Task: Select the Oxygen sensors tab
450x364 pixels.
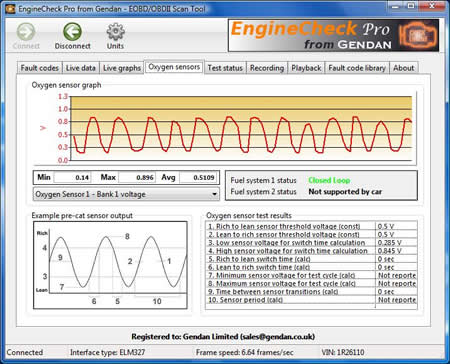Action: click(174, 67)
